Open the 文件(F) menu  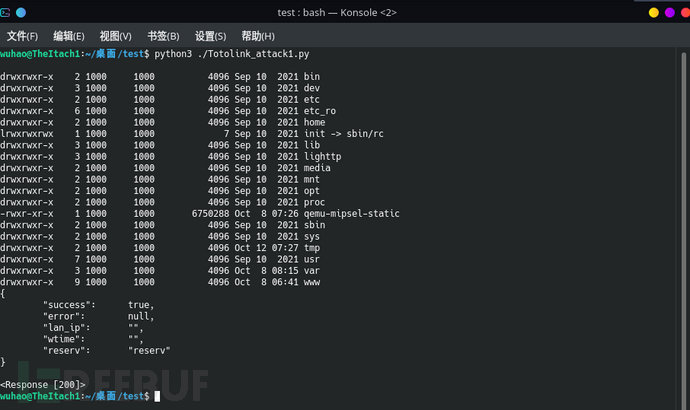[22, 36]
